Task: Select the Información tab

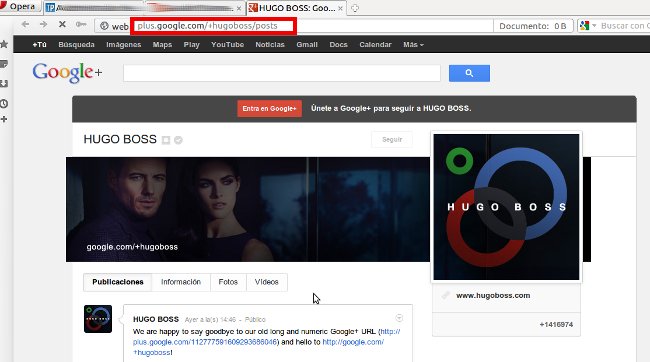Action: [181, 282]
